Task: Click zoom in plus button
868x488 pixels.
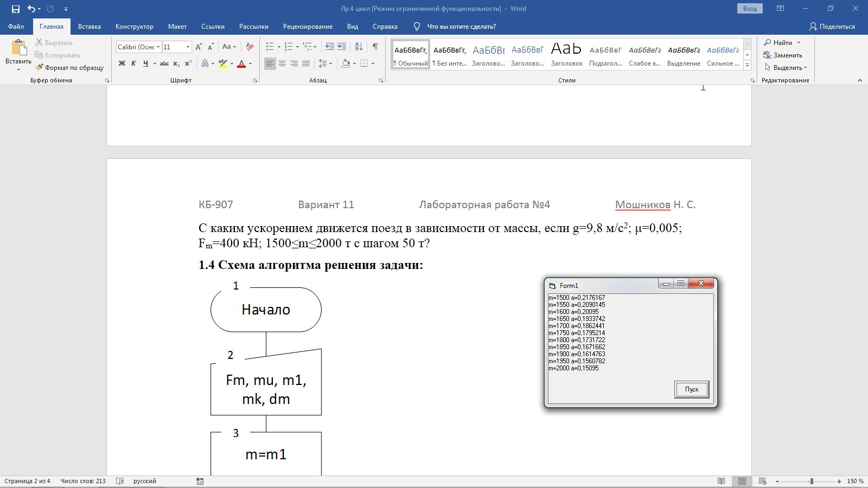Action: click(x=839, y=481)
